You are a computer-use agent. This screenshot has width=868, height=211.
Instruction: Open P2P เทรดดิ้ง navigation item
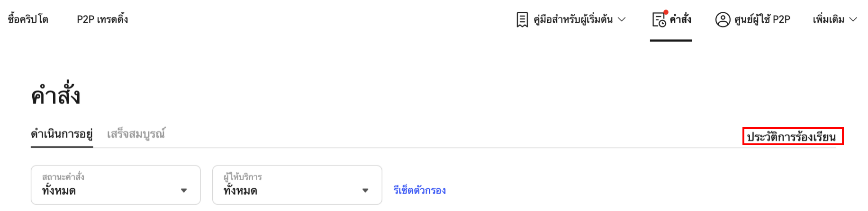(102, 19)
